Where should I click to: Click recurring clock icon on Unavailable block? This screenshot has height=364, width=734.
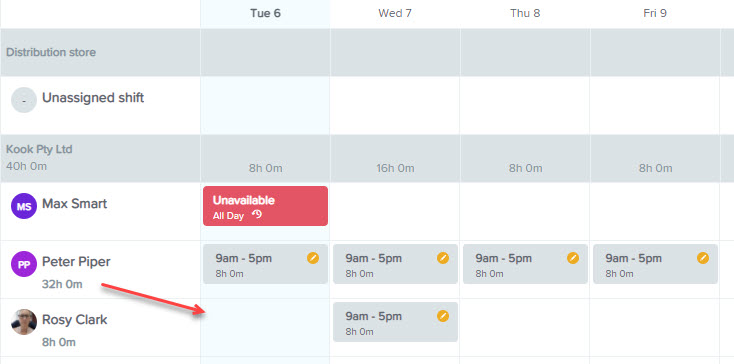pos(257,215)
